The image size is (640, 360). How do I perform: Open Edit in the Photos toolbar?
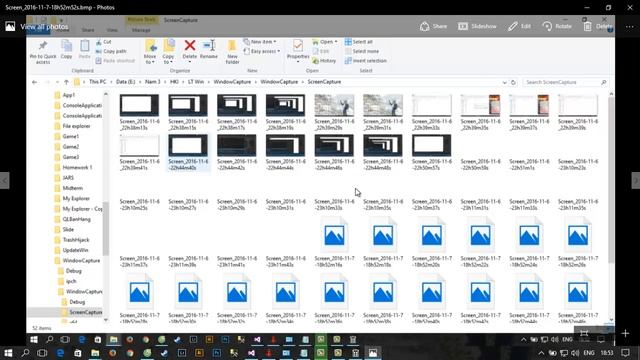coord(520,27)
